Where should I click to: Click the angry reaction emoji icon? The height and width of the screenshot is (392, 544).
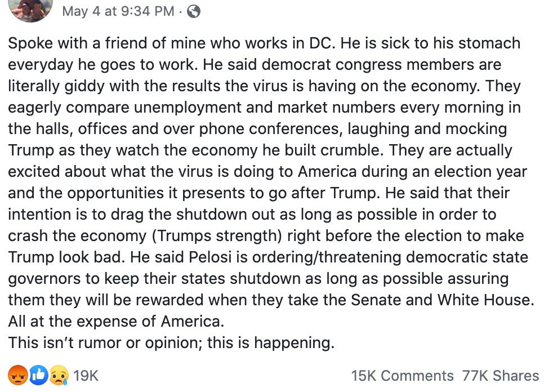click(x=17, y=375)
